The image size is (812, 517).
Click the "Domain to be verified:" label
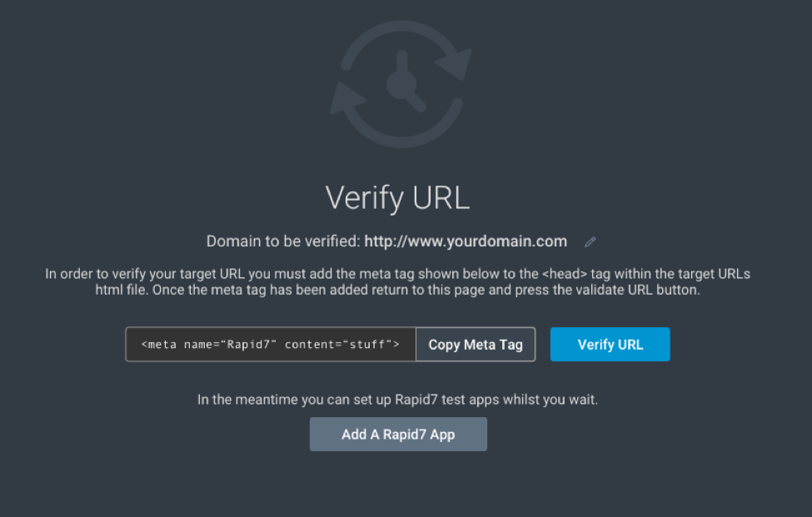coord(283,241)
